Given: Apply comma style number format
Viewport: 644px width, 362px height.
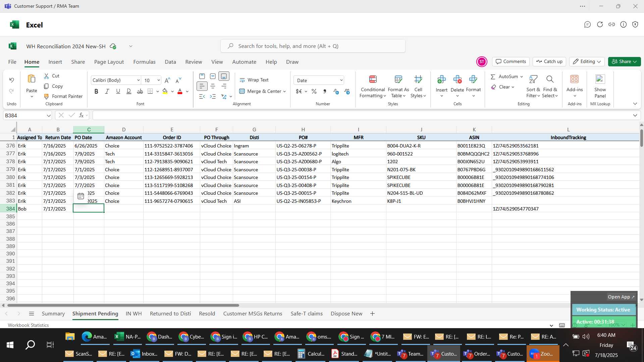Looking at the screenshot, I should 325,92.
